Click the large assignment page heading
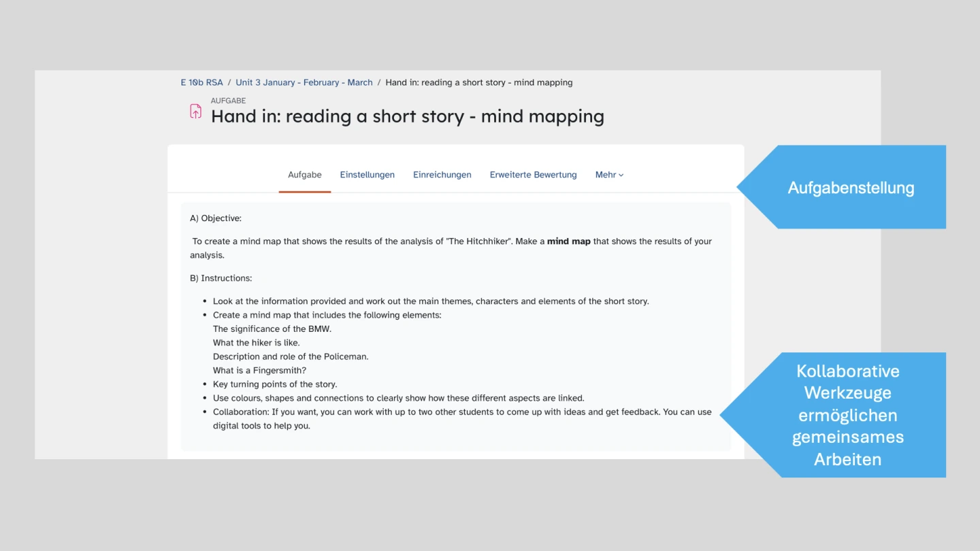The width and height of the screenshot is (980, 551). (407, 116)
